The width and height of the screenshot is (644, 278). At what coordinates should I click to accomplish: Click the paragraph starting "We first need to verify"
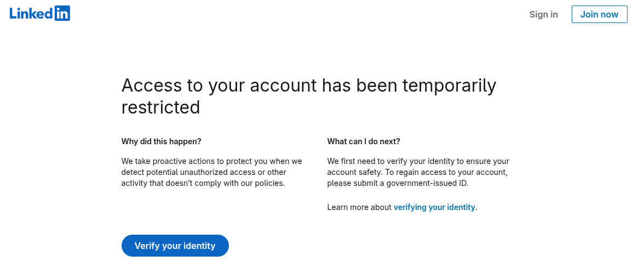point(418,172)
